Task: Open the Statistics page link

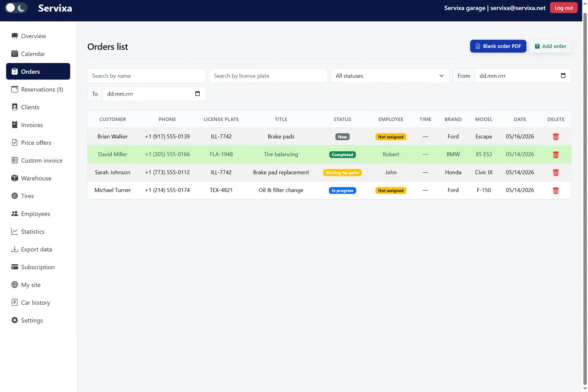Action: pos(38,232)
